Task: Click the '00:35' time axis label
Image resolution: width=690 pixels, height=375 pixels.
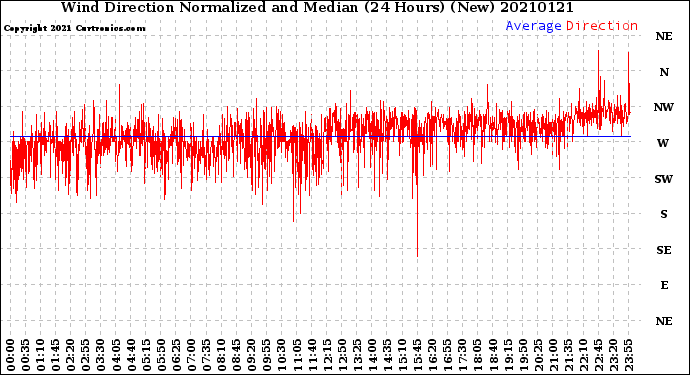Action: click(x=26, y=356)
